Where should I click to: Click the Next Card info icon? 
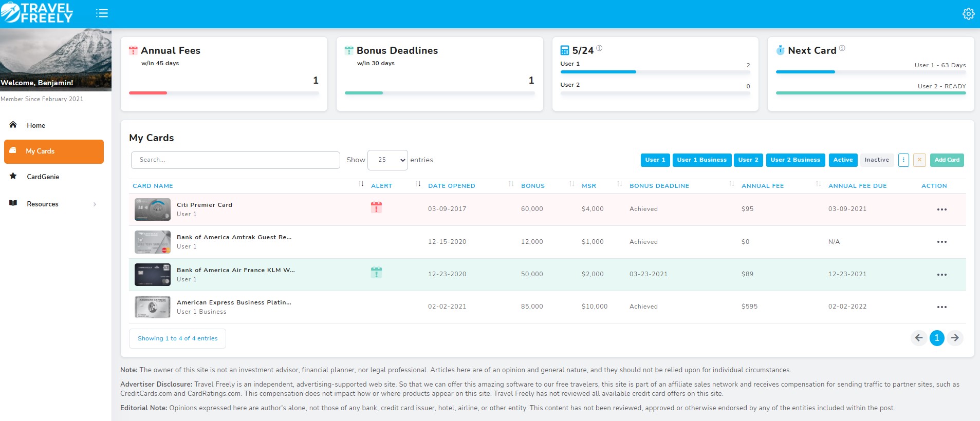[x=842, y=48]
